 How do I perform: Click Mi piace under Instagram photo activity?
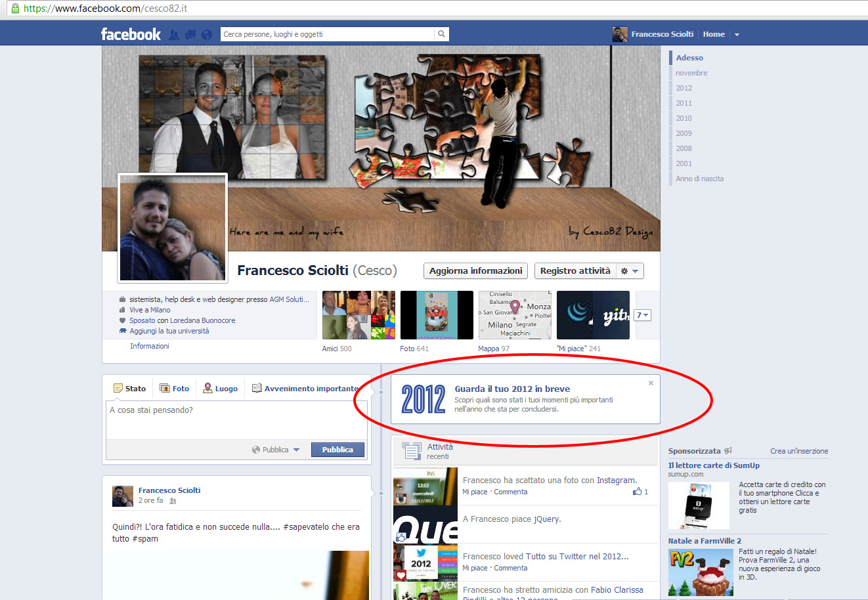click(x=475, y=492)
